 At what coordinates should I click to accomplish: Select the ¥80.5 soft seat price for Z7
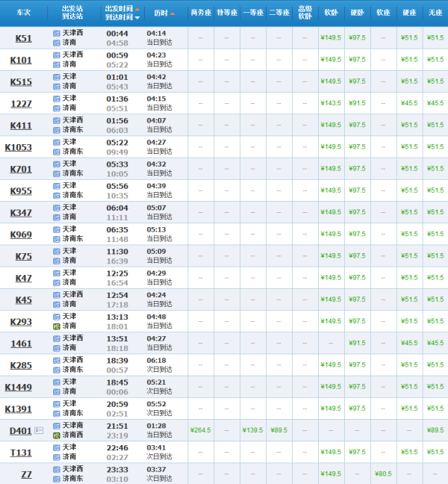(x=383, y=474)
